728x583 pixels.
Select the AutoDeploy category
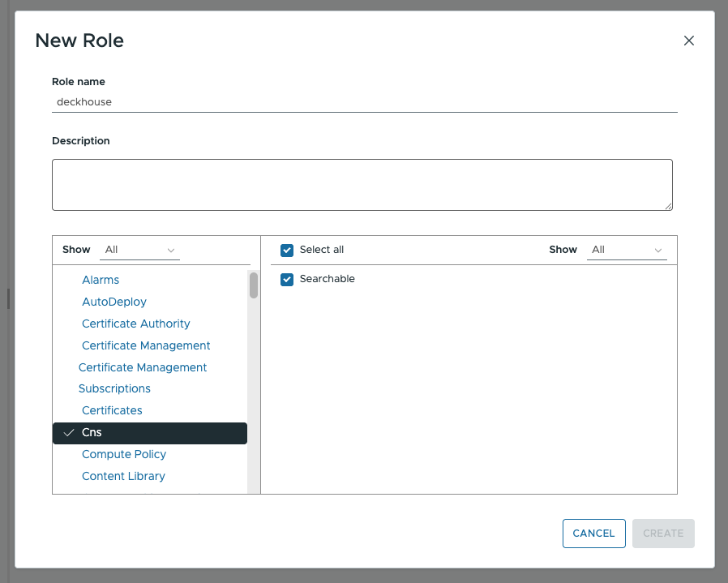[114, 302]
